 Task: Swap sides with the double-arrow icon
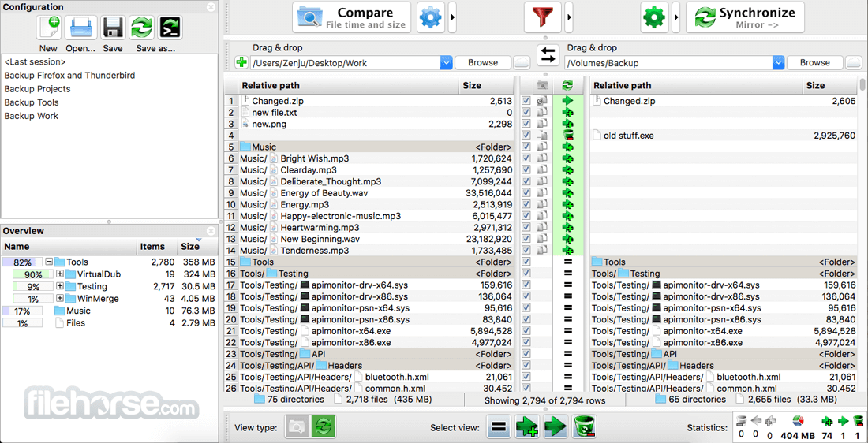coord(548,55)
